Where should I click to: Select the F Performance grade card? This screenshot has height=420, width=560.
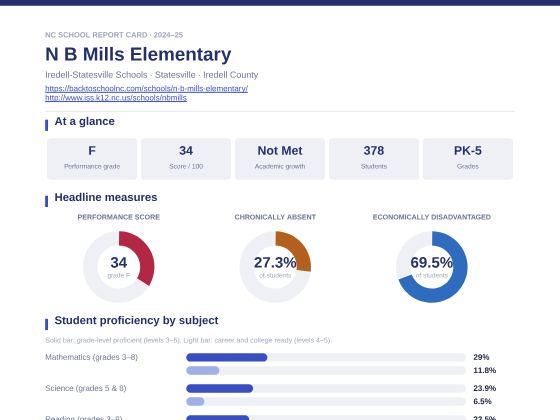tap(92, 159)
